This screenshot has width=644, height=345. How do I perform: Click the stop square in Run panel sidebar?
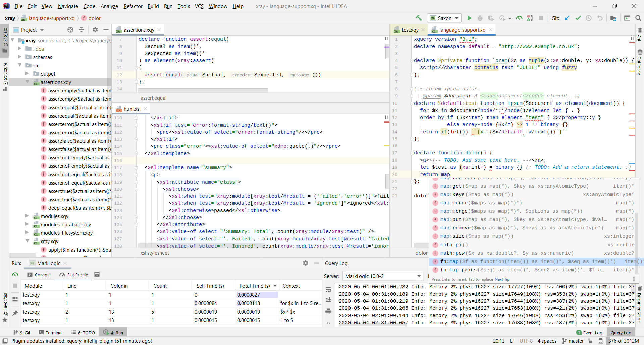point(15,286)
